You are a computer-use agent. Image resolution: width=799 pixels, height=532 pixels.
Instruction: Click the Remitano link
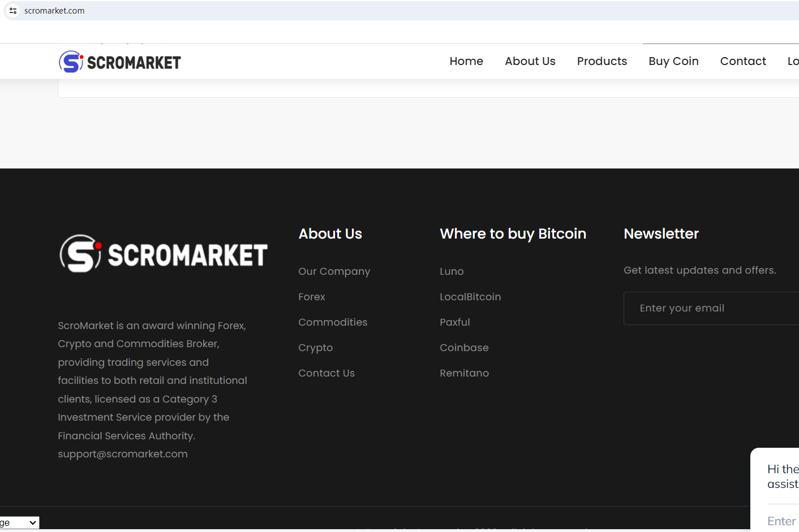(x=464, y=373)
